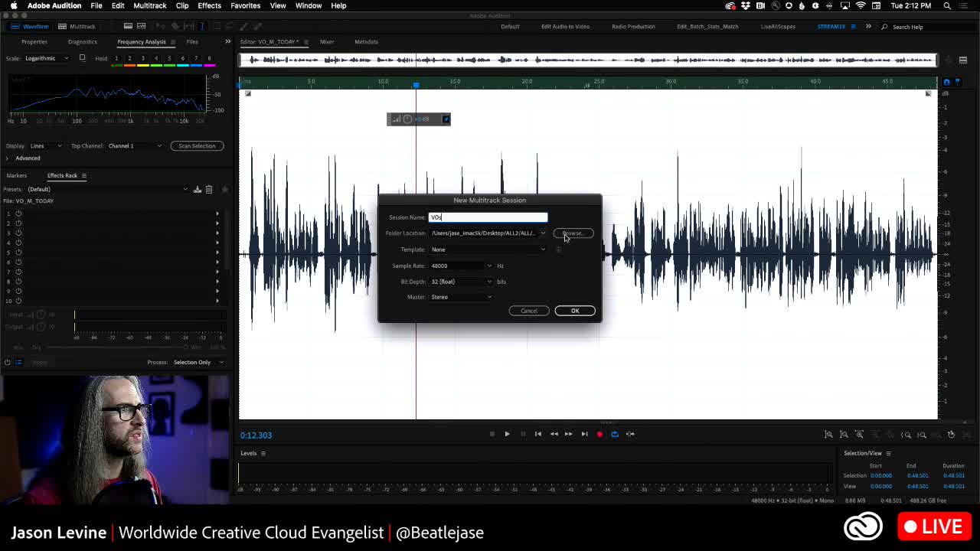The width and height of the screenshot is (980, 551).
Task: Click the red Record button in the transport
Action: click(599, 434)
